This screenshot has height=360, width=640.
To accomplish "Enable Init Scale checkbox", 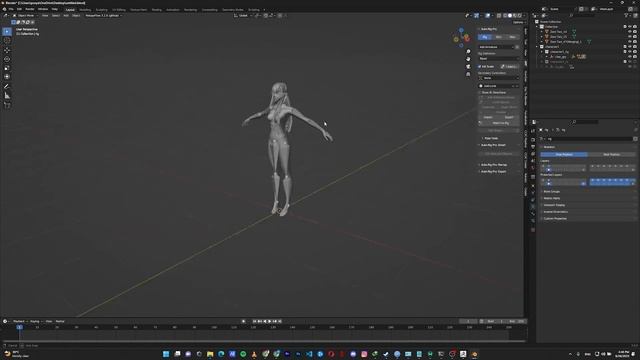I will (480, 66).
